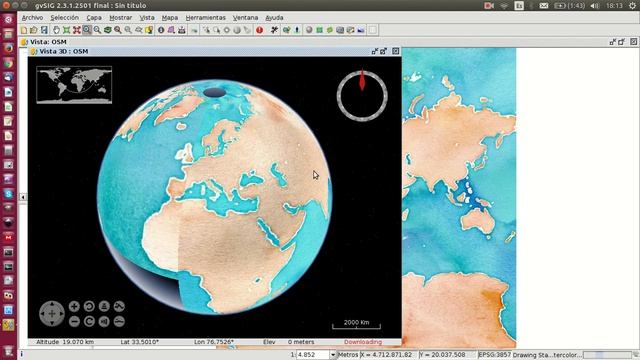Zoom out with the globe minus control
Viewport: 640px width, 360px height.
74,322
